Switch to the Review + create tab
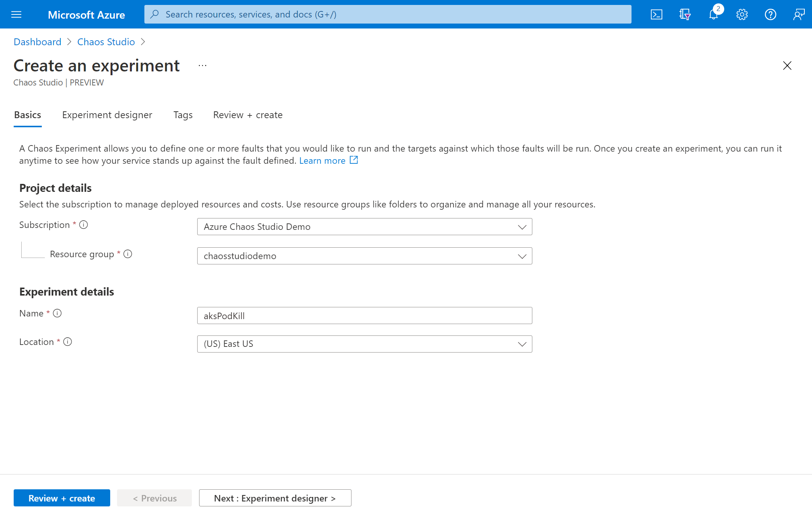This screenshot has width=812, height=514. click(247, 115)
